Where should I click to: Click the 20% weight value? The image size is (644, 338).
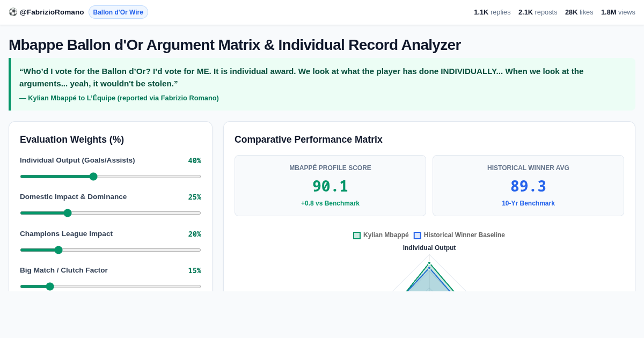click(x=194, y=234)
